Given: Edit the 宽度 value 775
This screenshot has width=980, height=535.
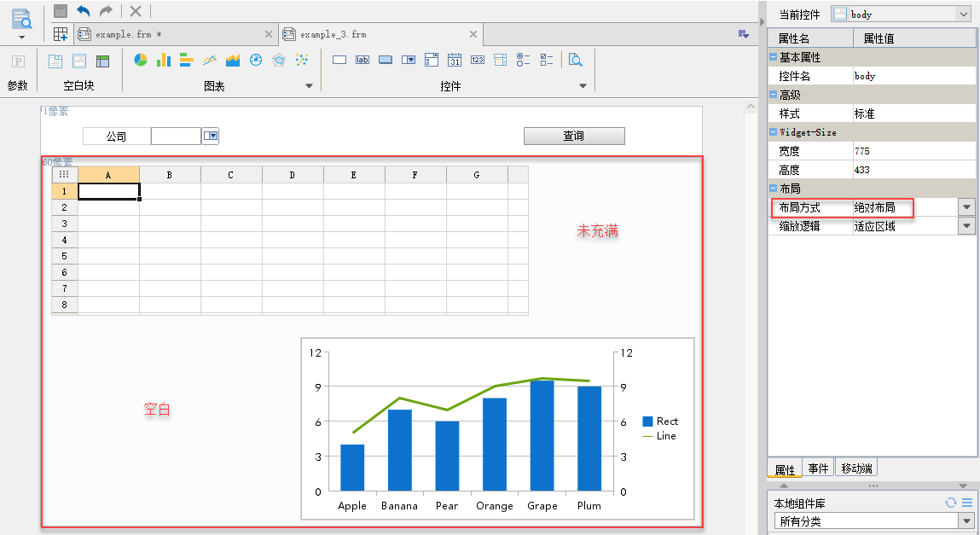Looking at the screenshot, I should click(913, 151).
